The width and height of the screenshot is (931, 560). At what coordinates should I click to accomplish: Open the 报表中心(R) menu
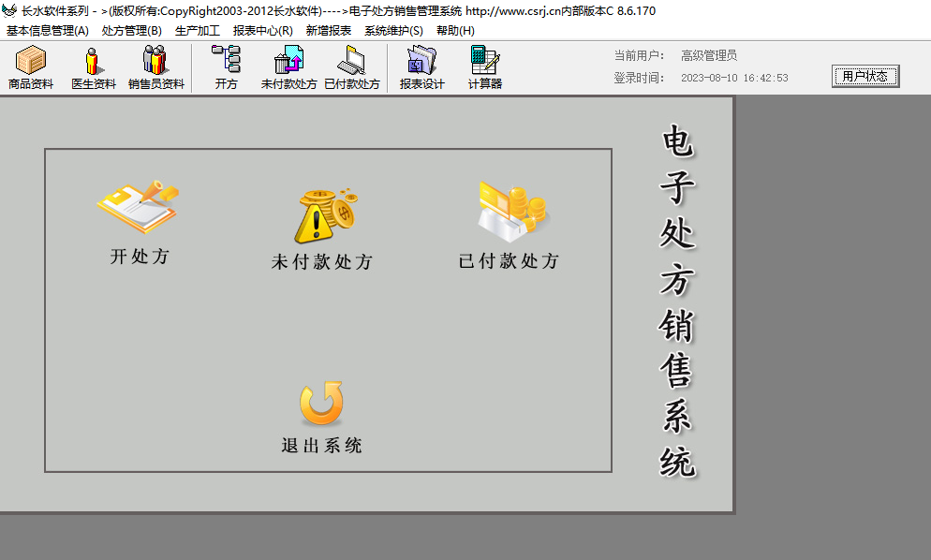click(263, 31)
